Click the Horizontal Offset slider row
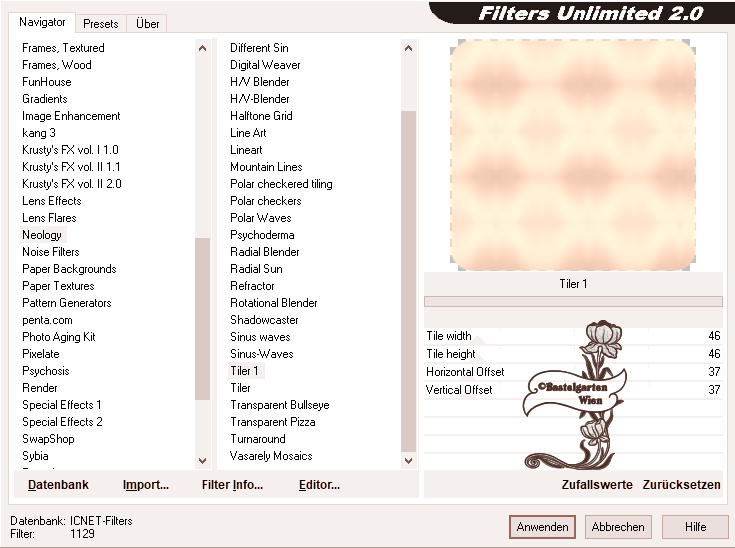 click(x=573, y=372)
